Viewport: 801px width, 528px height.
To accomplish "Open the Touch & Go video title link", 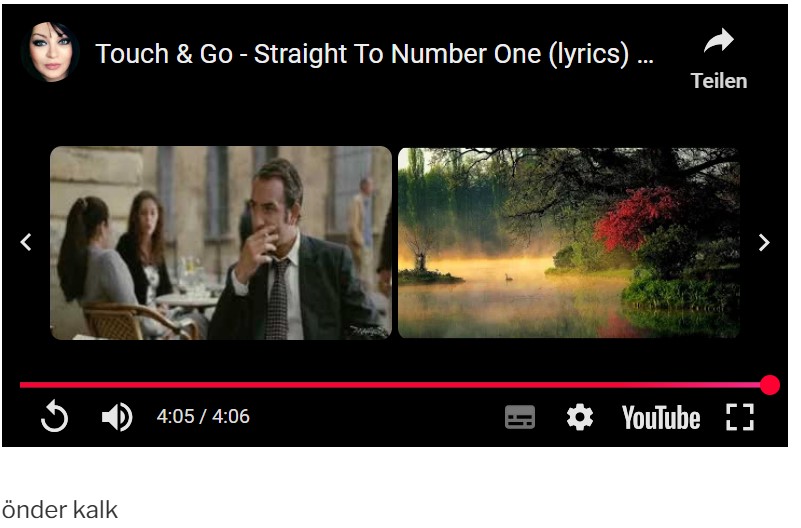I will (x=374, y=54).
